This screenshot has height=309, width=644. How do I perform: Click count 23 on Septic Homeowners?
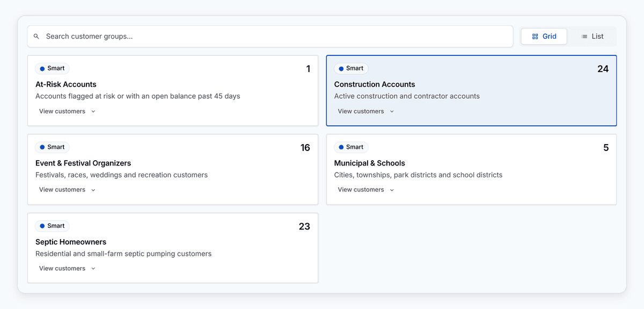click(304, 226)
